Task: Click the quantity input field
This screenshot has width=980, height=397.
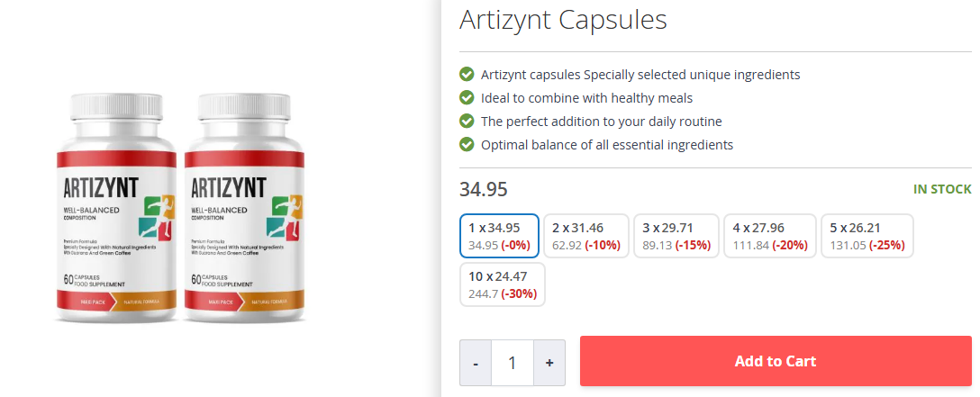Action: click(x=512, y=363)
